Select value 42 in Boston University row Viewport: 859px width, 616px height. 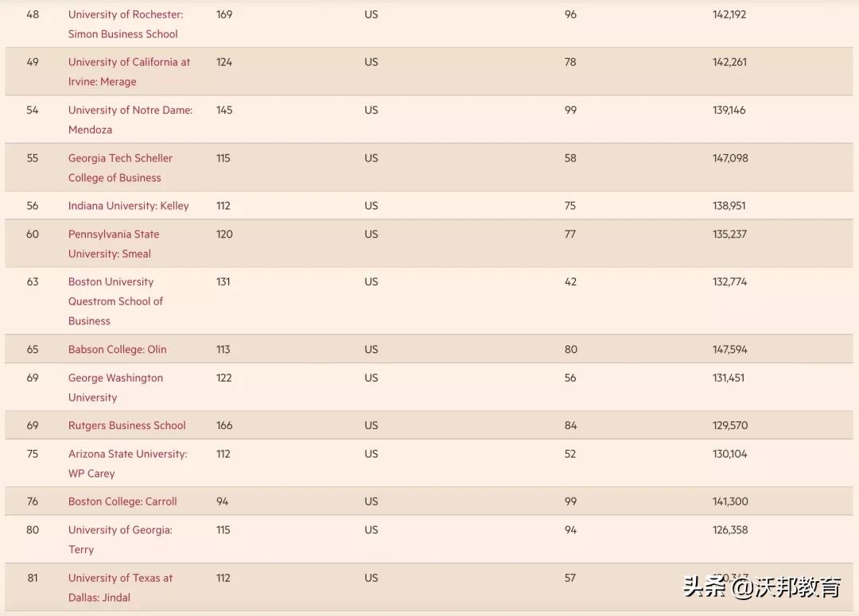click(570, 282)
